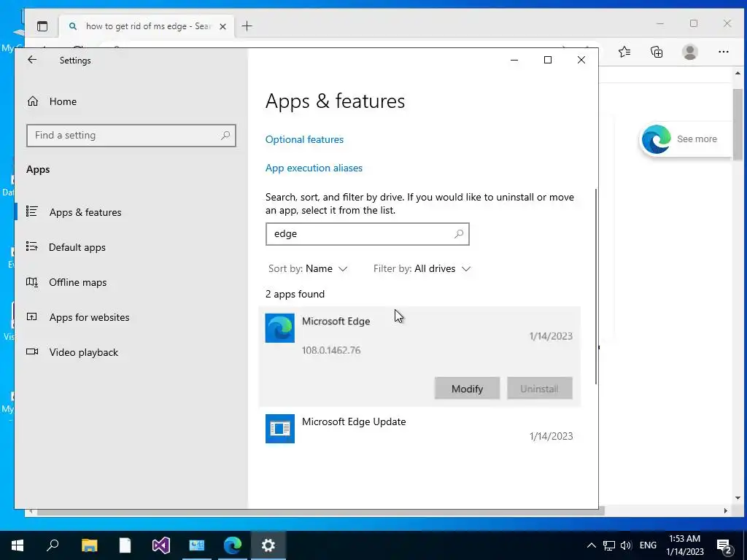Click the Find a setting search box
Viewport: 747px width, 560px height.
(131, 135)
